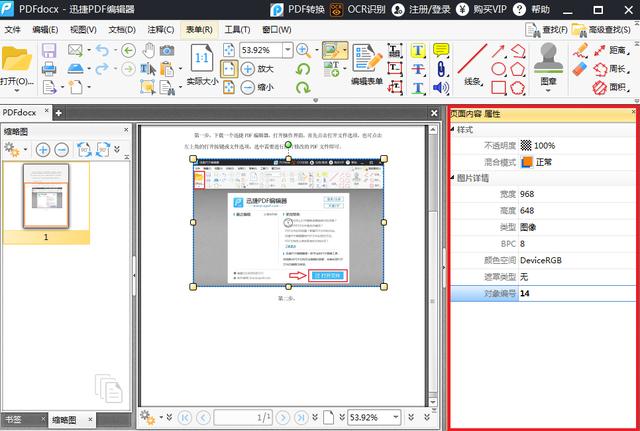Click the 放大 zoom in button

pyautogui.click(x=257, y=69)
